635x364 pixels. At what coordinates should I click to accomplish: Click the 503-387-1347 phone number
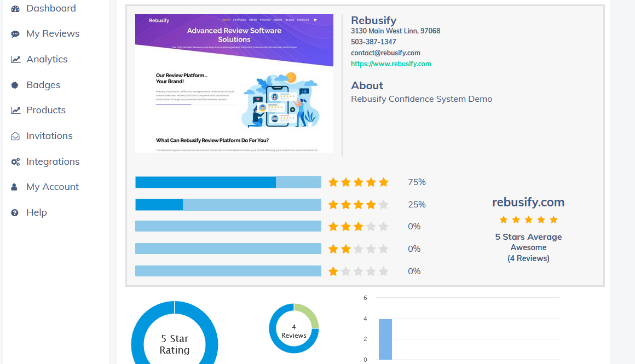(x=373, y=42)
